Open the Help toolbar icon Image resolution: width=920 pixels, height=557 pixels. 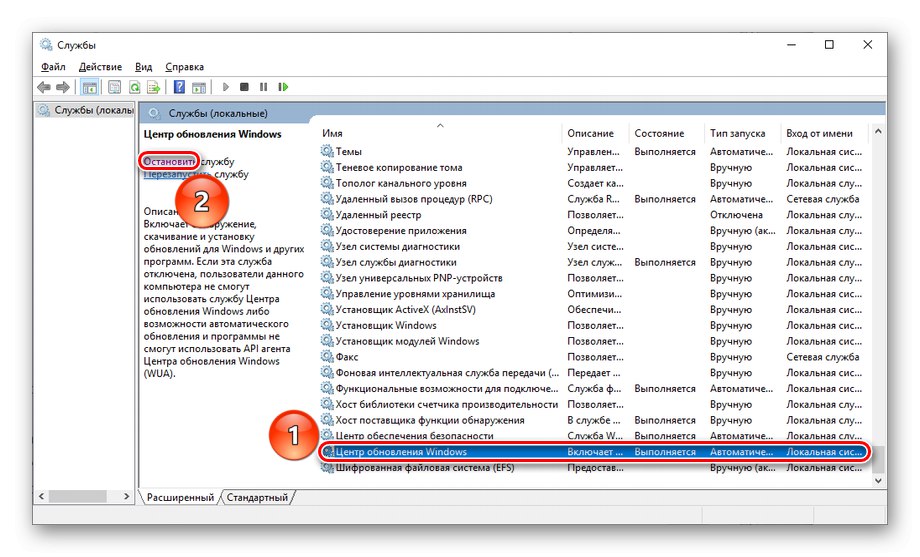(x=180, y=87)
